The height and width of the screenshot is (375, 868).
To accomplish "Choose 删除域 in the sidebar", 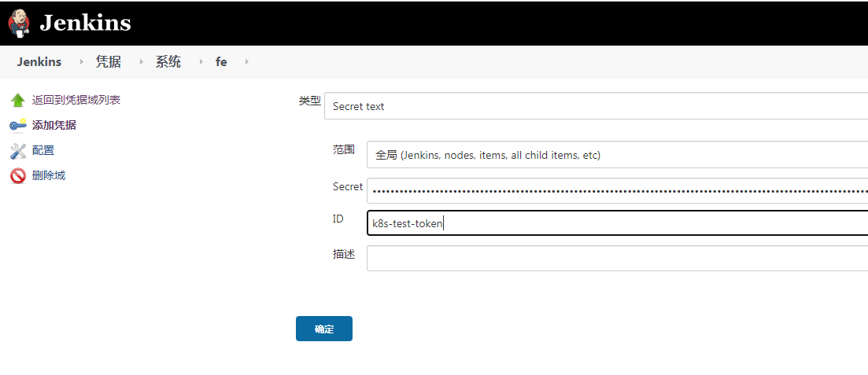I will tap(48, 175).
